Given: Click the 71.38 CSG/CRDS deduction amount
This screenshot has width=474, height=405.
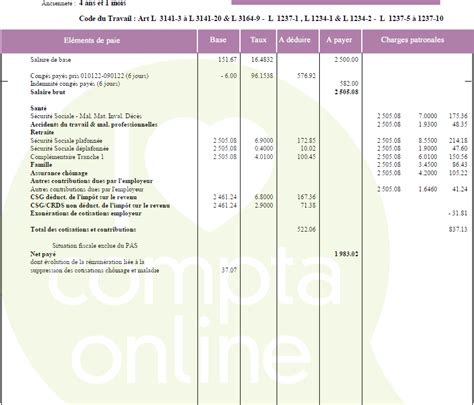Looking at the screenshot, I should tap(308, 205).
